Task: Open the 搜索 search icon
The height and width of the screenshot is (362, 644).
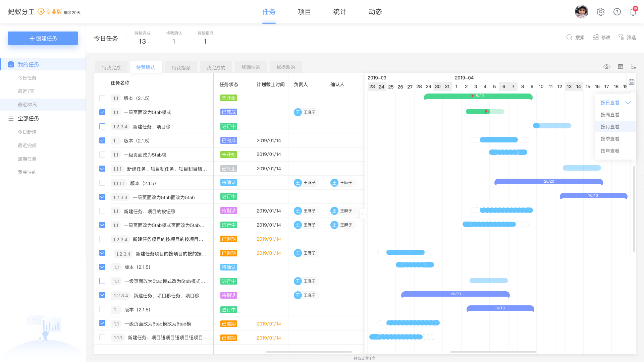Action: coord(570,37)
